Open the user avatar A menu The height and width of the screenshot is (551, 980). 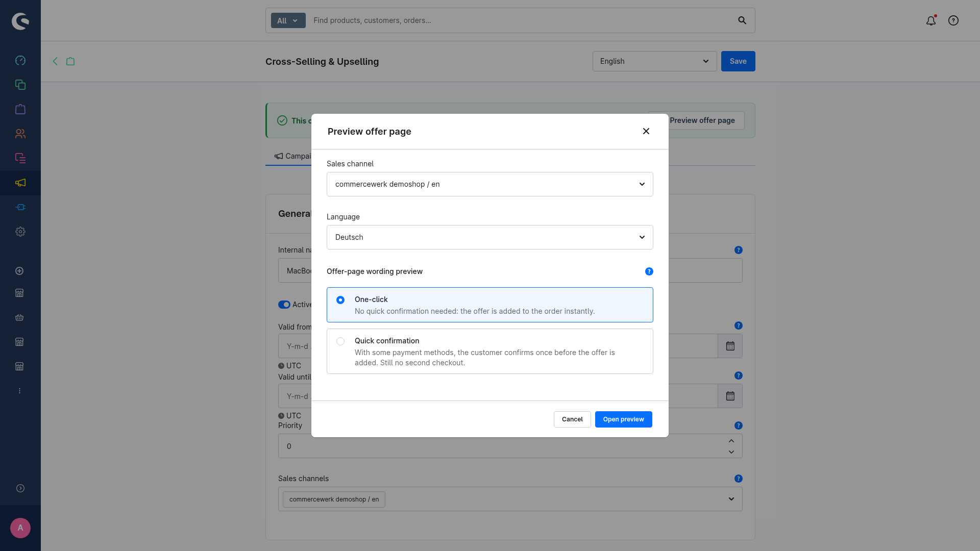pyautogui.click(x=20, y=528)
